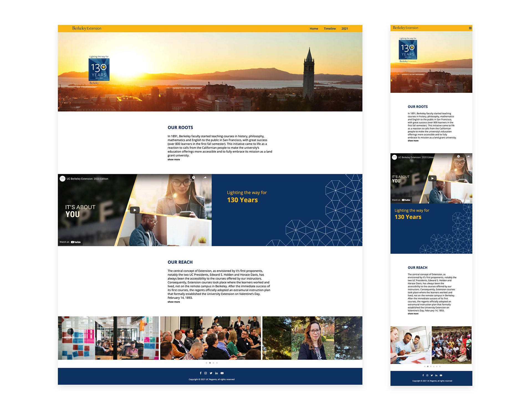
Task: Open Facebook icon in mobile footer
Action: (x=423, y=375)
